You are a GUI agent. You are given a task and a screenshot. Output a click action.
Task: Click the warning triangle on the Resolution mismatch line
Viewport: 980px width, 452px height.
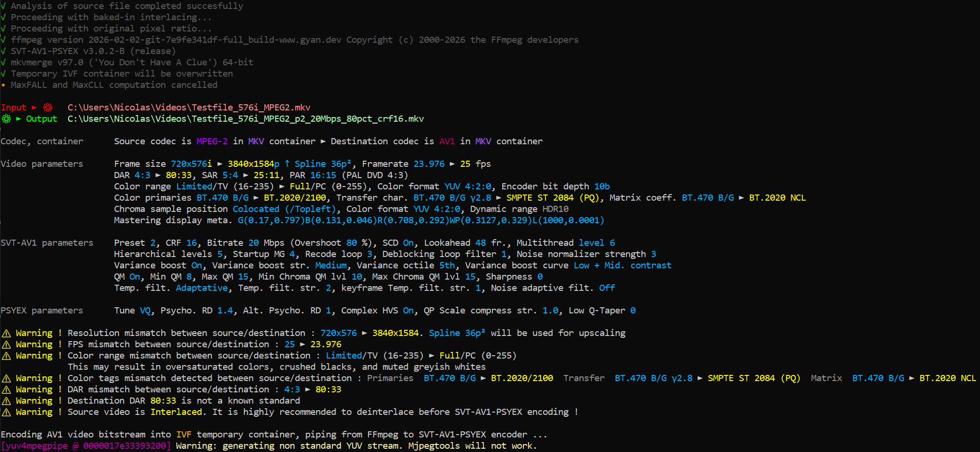click(x=6, y=333)
